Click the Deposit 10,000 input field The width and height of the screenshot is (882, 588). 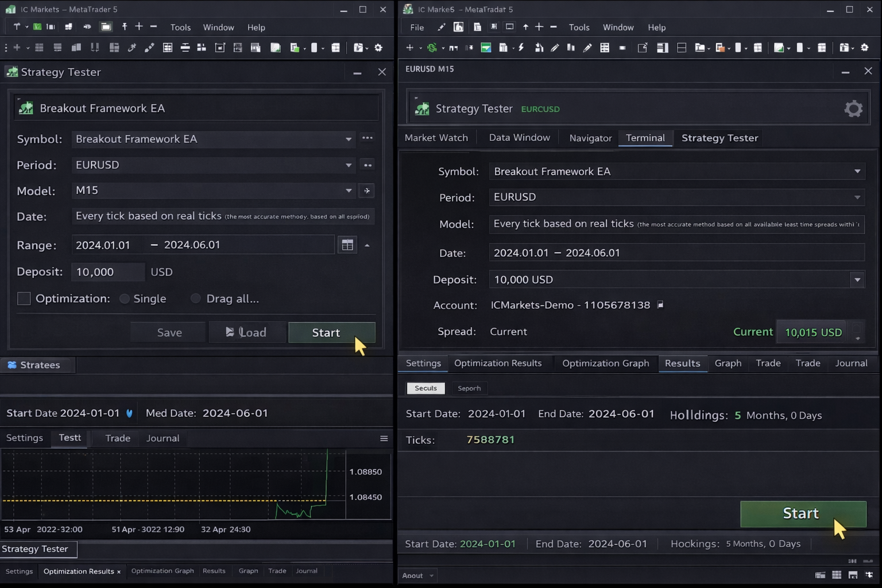click(107, 272)
